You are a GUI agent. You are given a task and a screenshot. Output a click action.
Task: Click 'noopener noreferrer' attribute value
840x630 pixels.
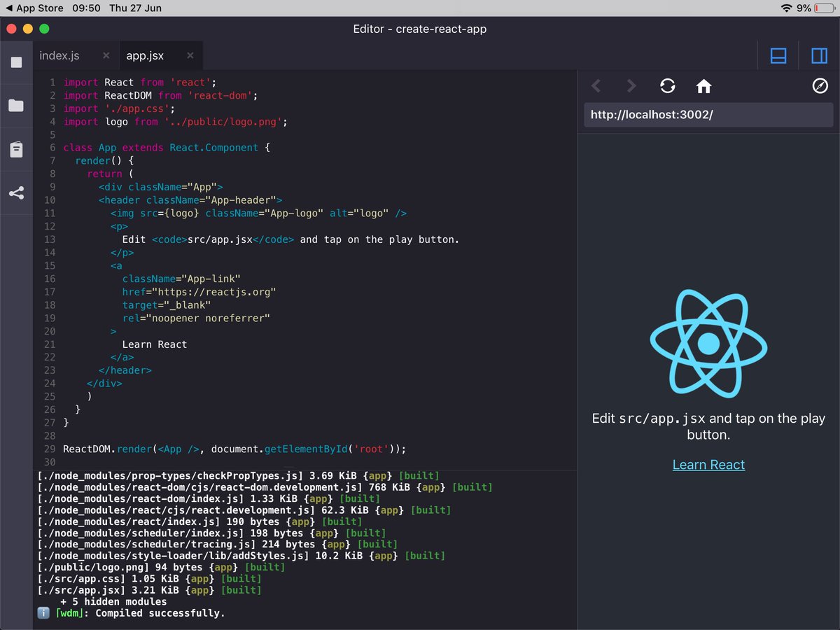pos(208,318)
